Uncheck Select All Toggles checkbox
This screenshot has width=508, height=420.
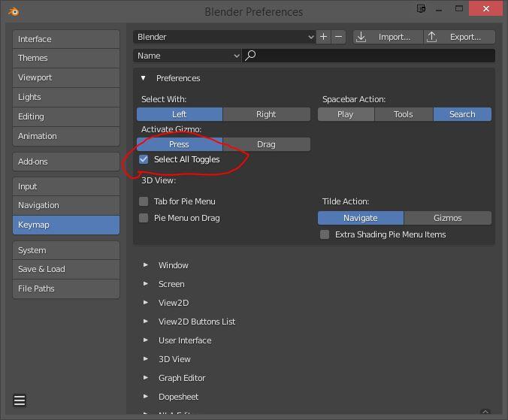(144, 159)
